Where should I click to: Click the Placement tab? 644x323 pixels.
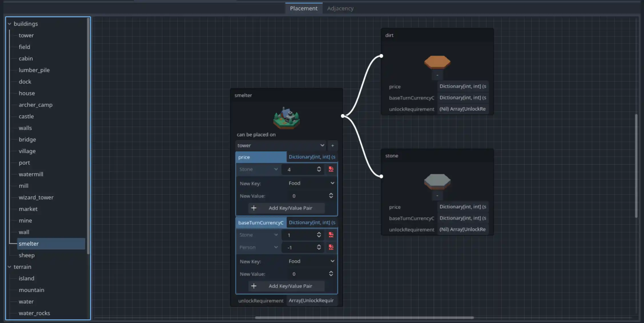(303, 8)
